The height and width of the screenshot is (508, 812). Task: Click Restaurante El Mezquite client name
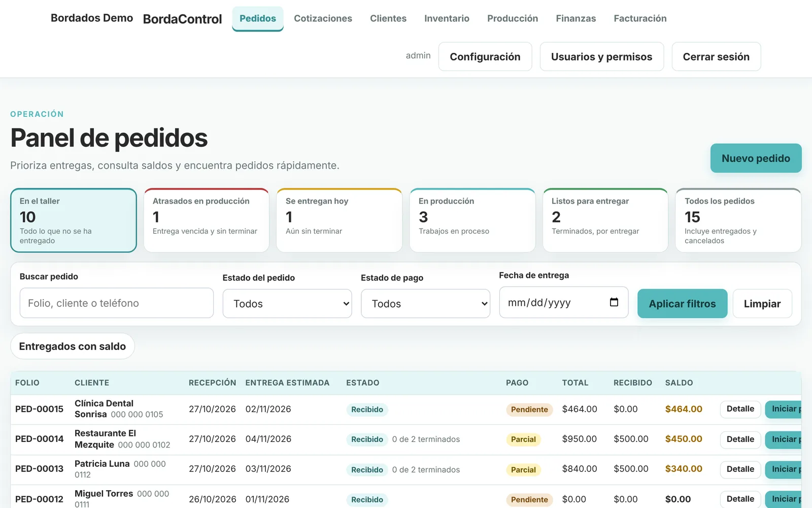click(106, 439)
